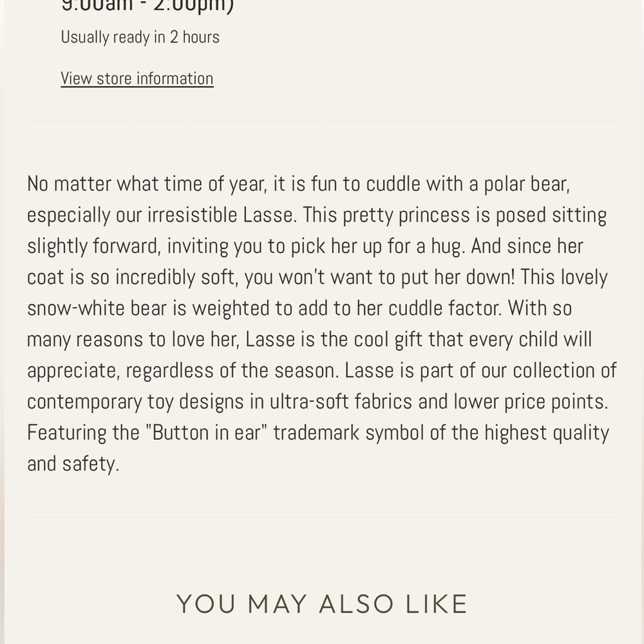
Task: Click the 'ultra-soft fabrics' phrase
Action: [341, 401]
